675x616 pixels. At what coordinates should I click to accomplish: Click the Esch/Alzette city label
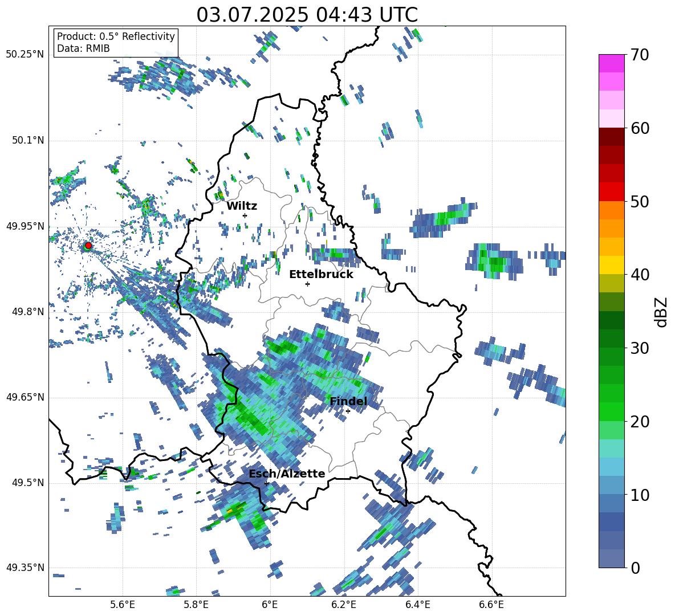click(287, 474)
